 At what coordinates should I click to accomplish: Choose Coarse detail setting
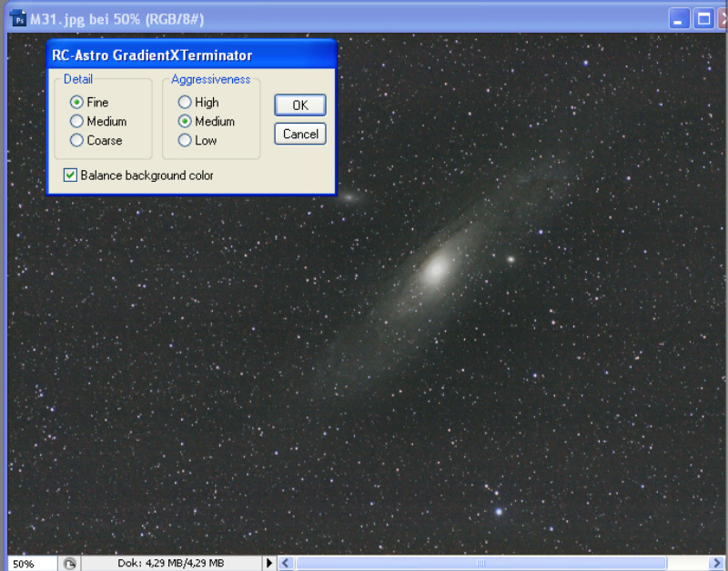click(77, 141)
